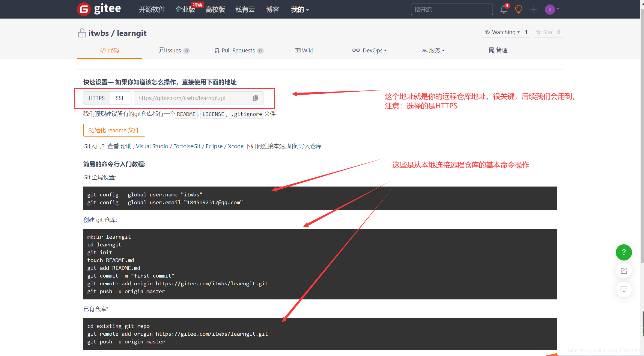The height and width of the screenshot is (356, 644).
Task: Open 私有云 in the top navigation
Action: 245,10
